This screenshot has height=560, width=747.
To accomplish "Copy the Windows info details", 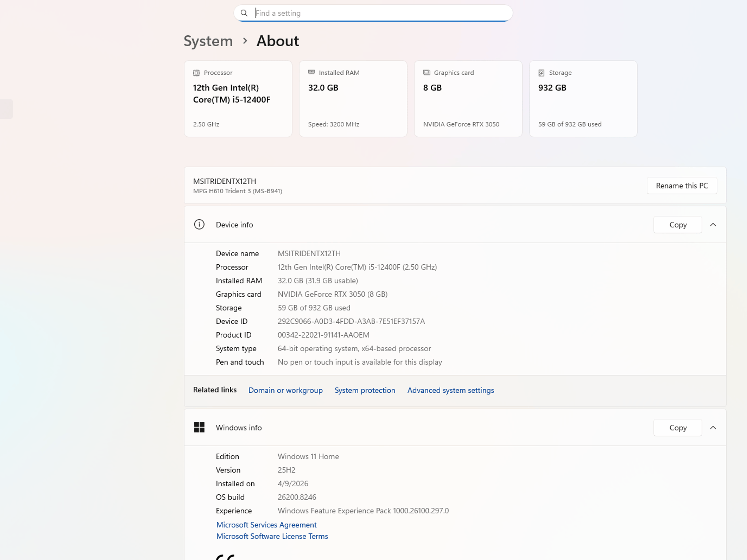I will click(678, 427).
